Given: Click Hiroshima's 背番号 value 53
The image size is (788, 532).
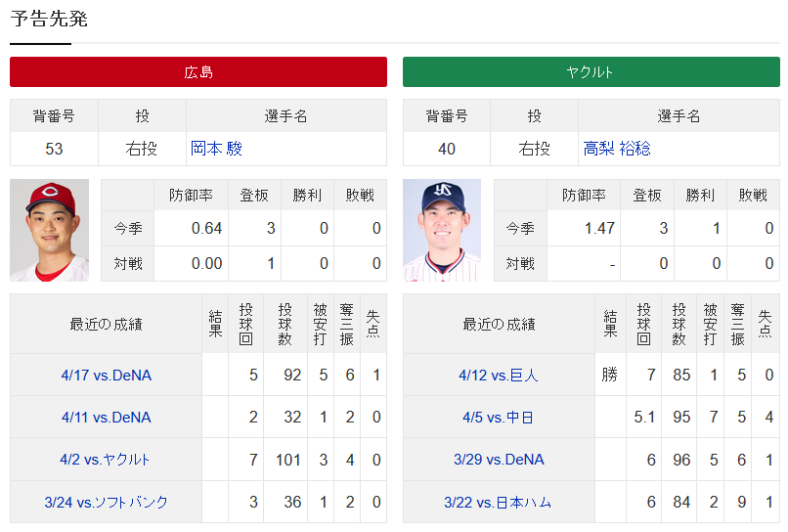Looking at the screenshot, I should 54,149.
